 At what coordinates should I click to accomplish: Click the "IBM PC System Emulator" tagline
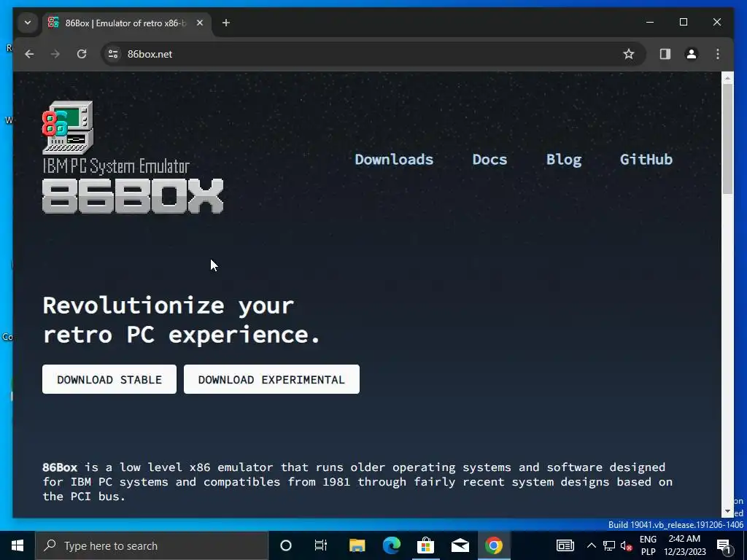[116, 166]
